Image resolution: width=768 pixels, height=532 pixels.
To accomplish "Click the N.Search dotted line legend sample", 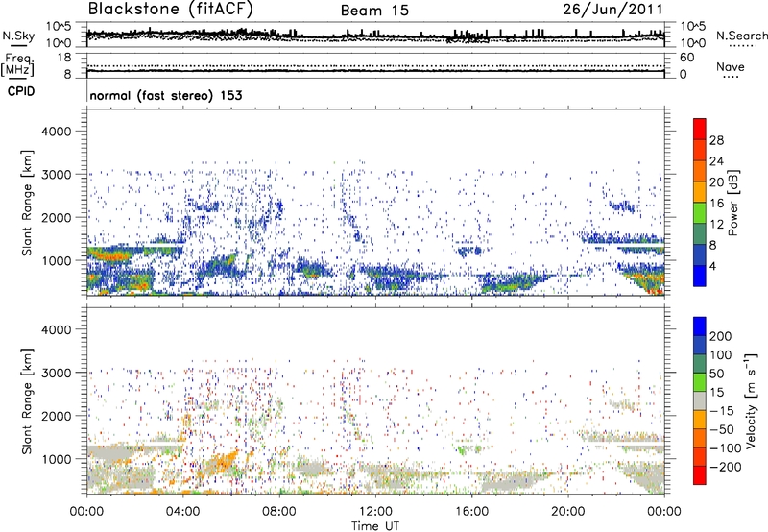I will click(743, 46).
